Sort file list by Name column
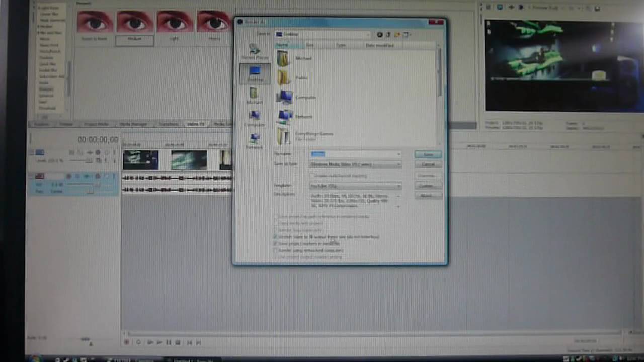The image size is (644, 362). (289, 45)
